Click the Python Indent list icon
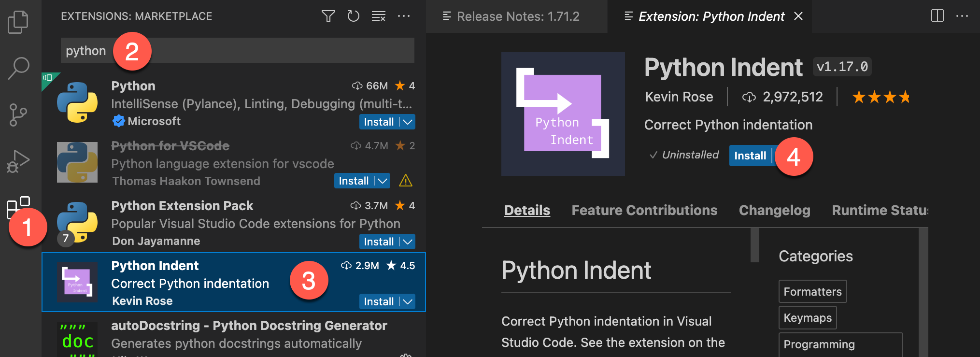 click(x=77, y=282)
